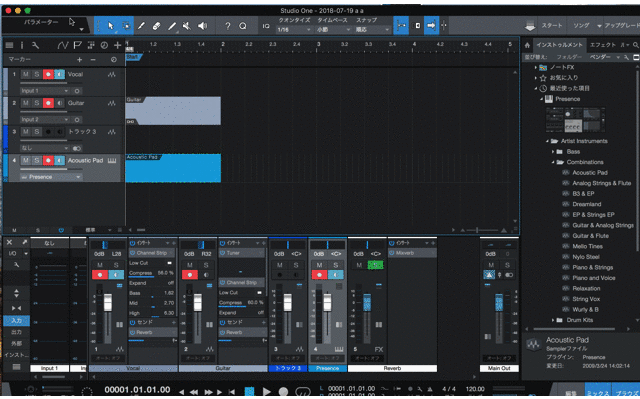Add tracks with the plus icon

tap(118, 45)
